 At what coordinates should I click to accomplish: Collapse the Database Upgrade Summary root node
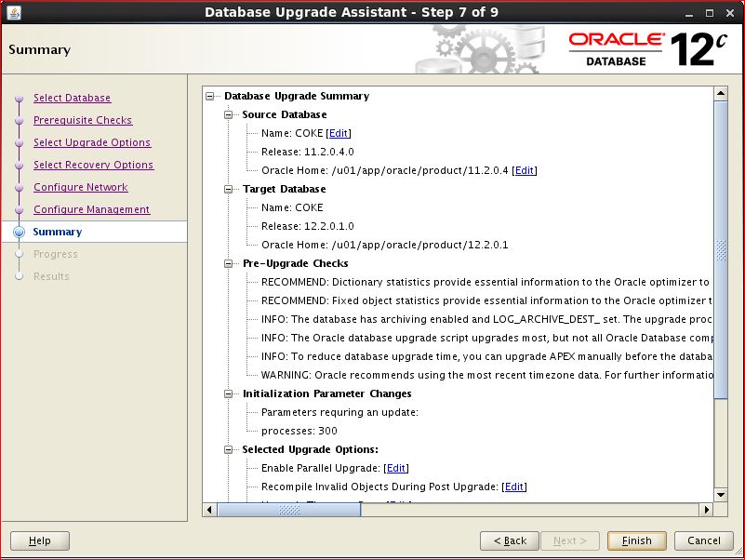pyautogui.click(x=211, y=96)
